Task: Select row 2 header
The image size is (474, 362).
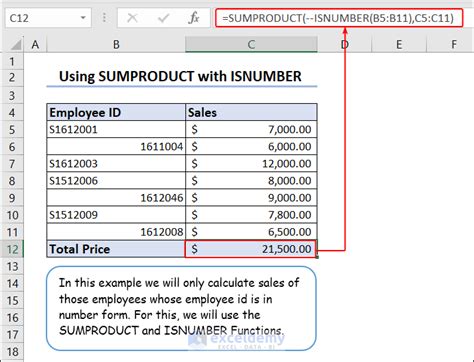Action: [12, 78]
